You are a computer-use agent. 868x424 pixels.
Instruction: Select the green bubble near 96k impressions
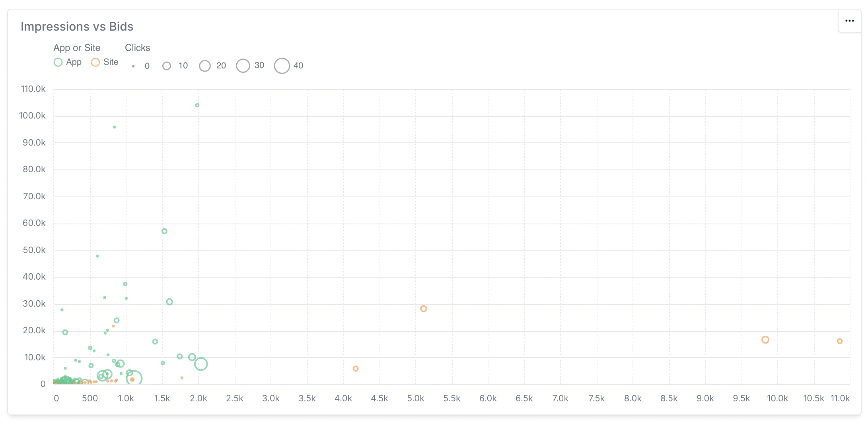114,126
